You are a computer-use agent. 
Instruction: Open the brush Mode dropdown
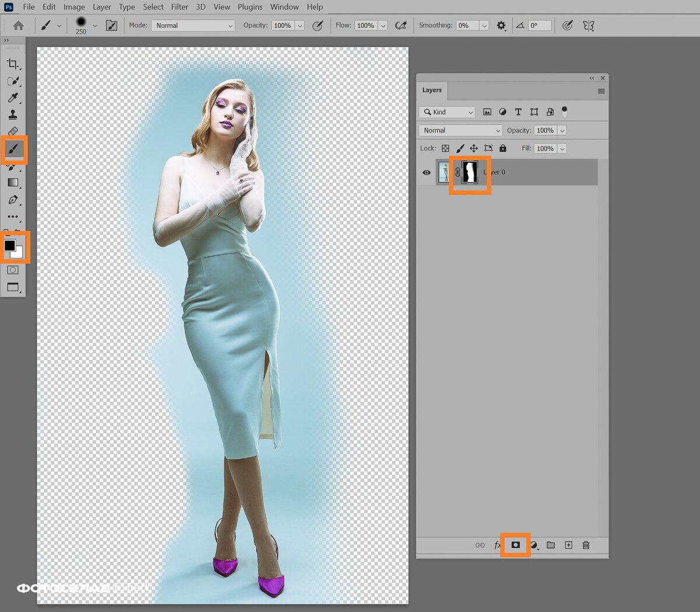(x=193, y=26)
